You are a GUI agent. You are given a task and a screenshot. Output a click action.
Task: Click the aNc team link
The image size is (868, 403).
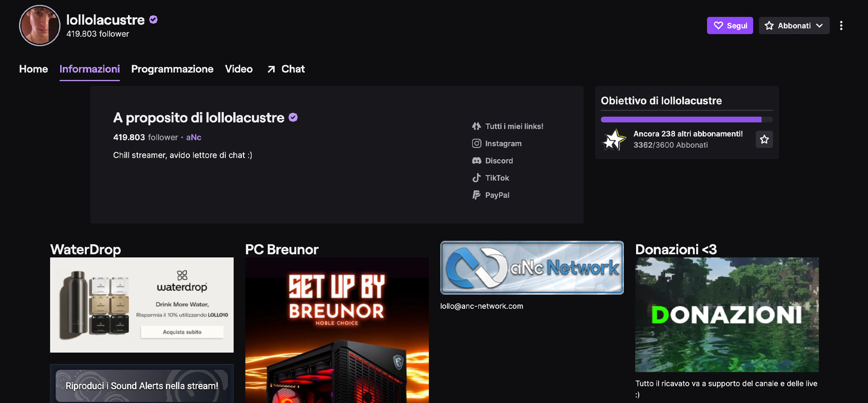pos(193,137)
